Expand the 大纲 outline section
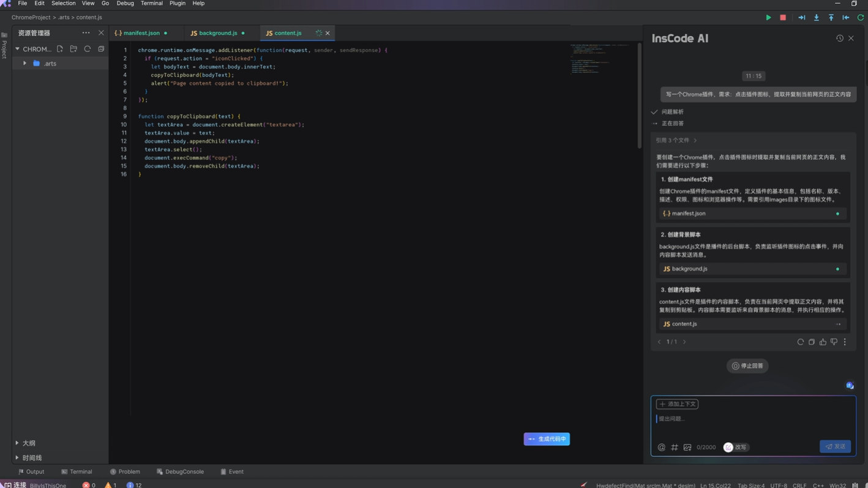Screen dimensions: 868x488 click(x=17, y=443)
